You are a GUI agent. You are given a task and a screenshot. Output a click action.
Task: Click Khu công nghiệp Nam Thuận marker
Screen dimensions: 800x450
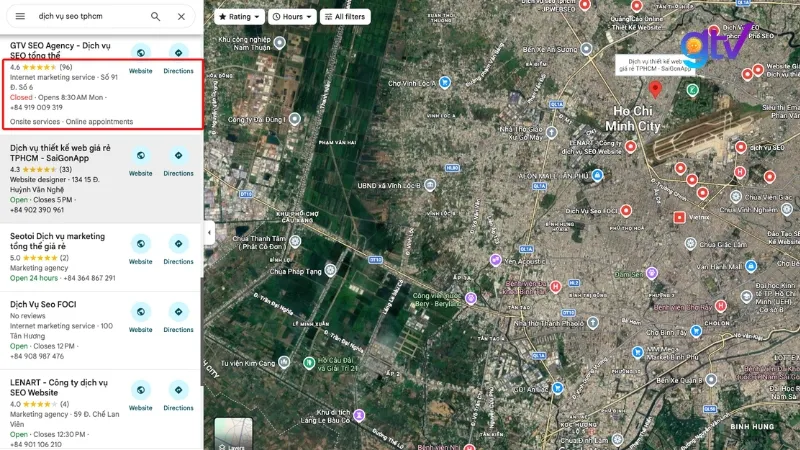coord(279,43)
